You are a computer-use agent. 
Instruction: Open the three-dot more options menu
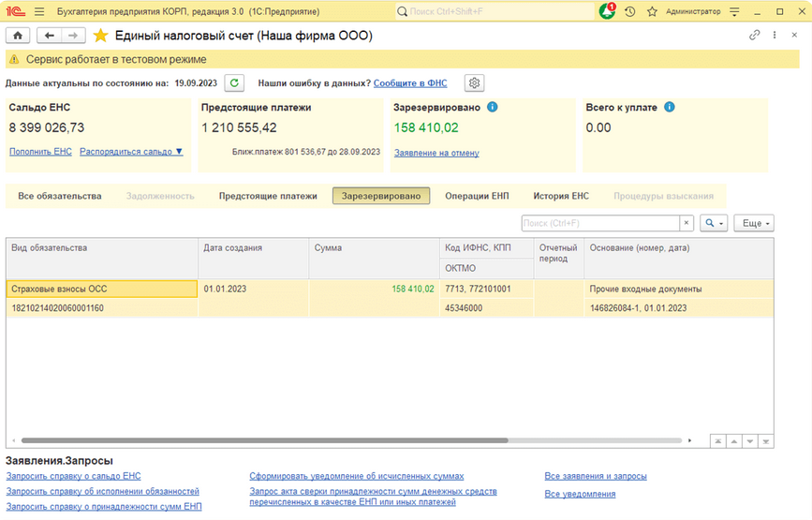point(775,35)
